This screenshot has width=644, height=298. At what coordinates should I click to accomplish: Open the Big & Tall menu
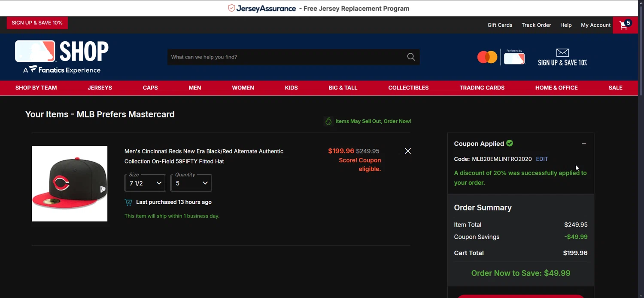coord(343,88)
